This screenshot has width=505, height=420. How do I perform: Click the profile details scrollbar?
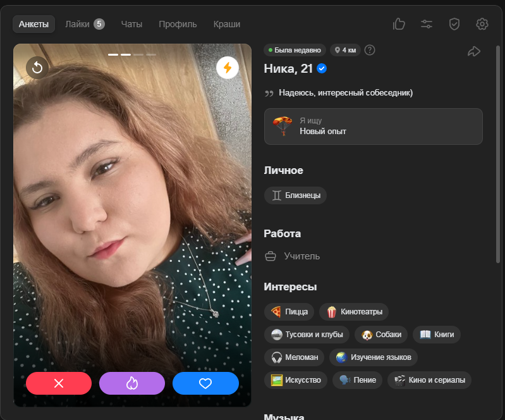(498, 155)
